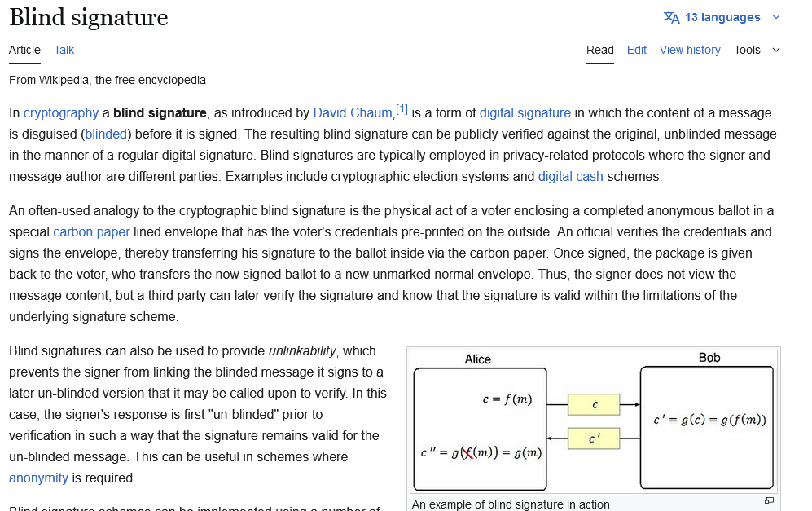Open the anonymity link
This screenshot has height=511, width=812.
tap(38, 478)
